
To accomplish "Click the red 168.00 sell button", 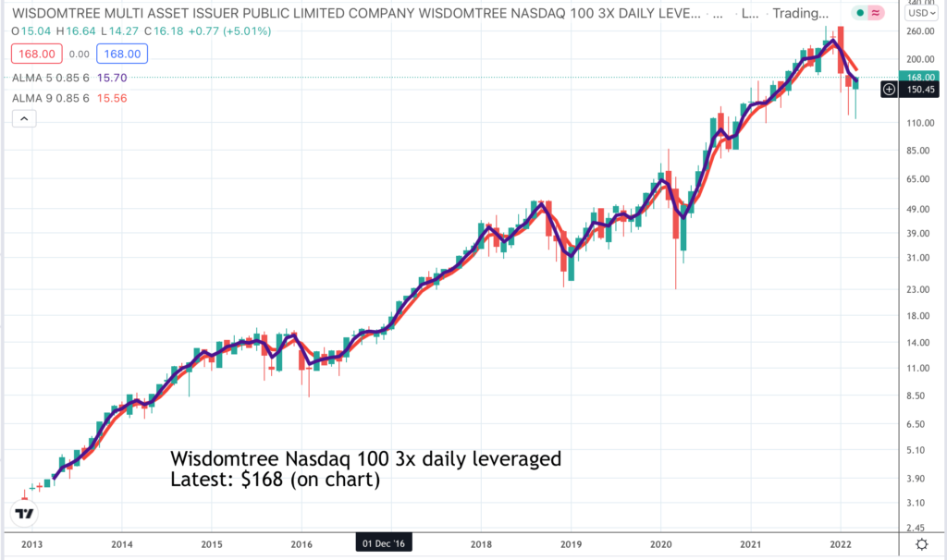I will click(x=37, y=54).
